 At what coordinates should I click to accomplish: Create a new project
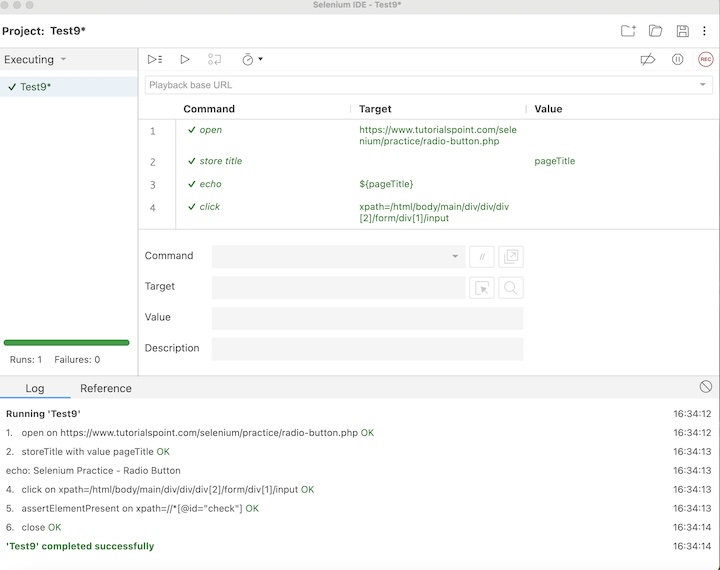point(628,31)
